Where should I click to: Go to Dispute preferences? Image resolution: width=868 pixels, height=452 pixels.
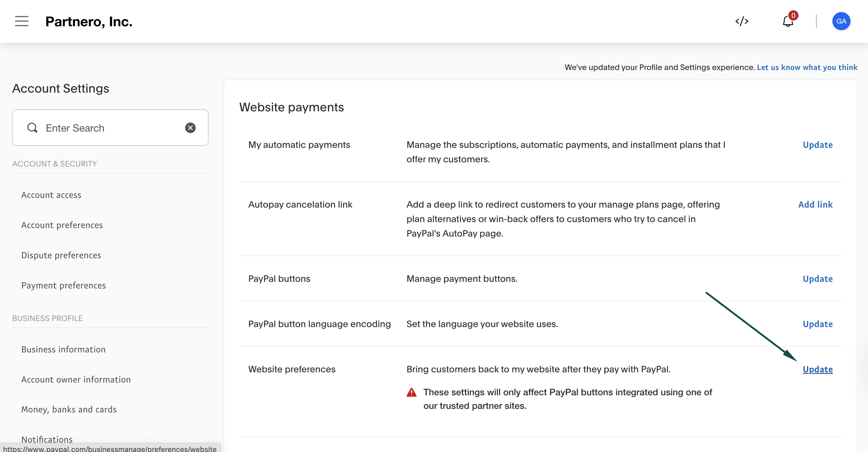coord(61,256)
